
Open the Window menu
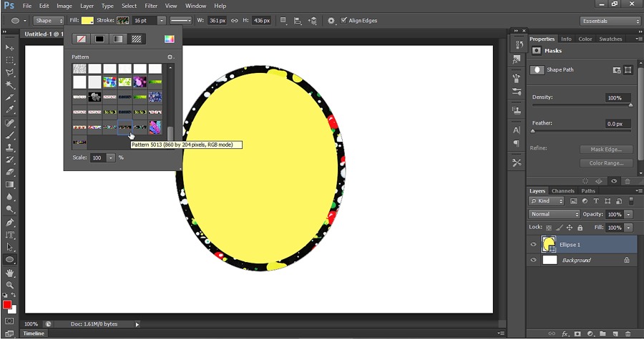click(x=195, y=6)
